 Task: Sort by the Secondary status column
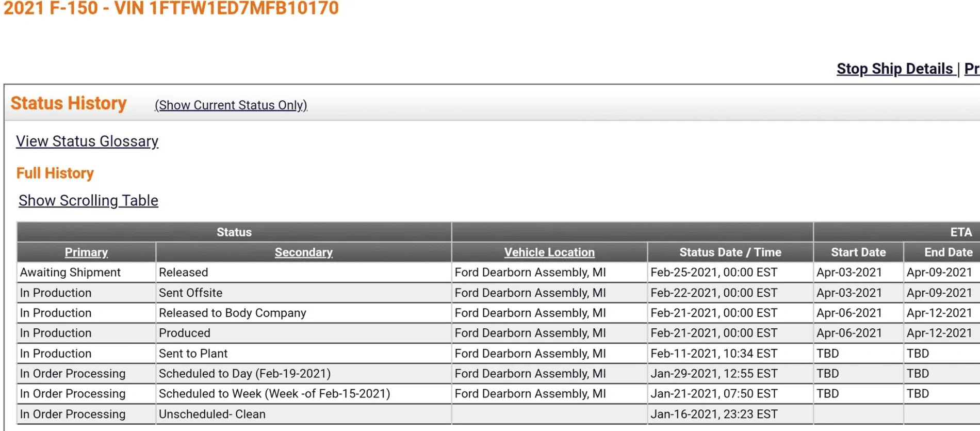point(303,252)
